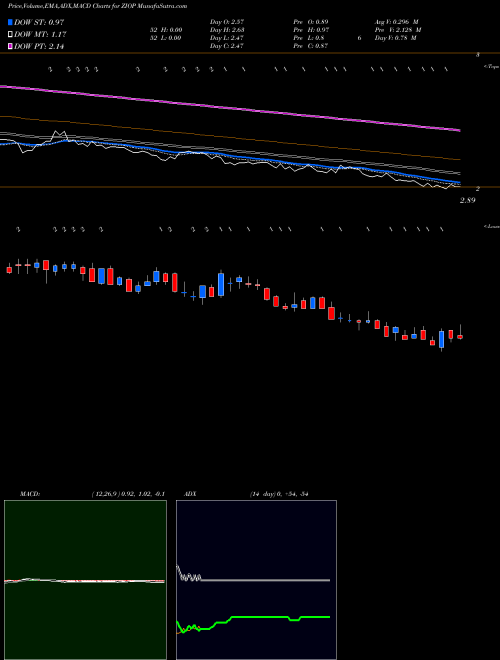Click the 'Day V: 0.78 M' value

click(x=396, y=38)
